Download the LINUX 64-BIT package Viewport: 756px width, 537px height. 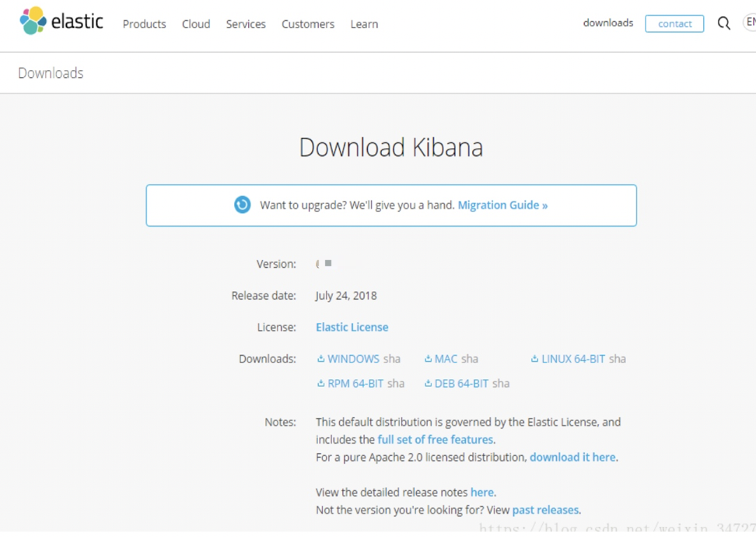coord(573,359)
